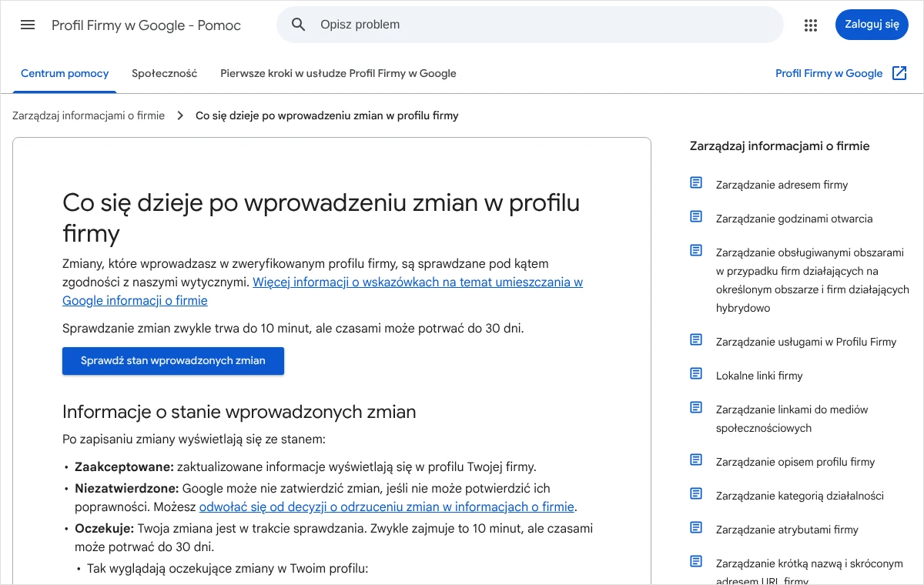This screenshot has width=924, height=585.
Task: Click article icon beside Zarządzanie kategorią działalności
Action: tap(696, 494)
